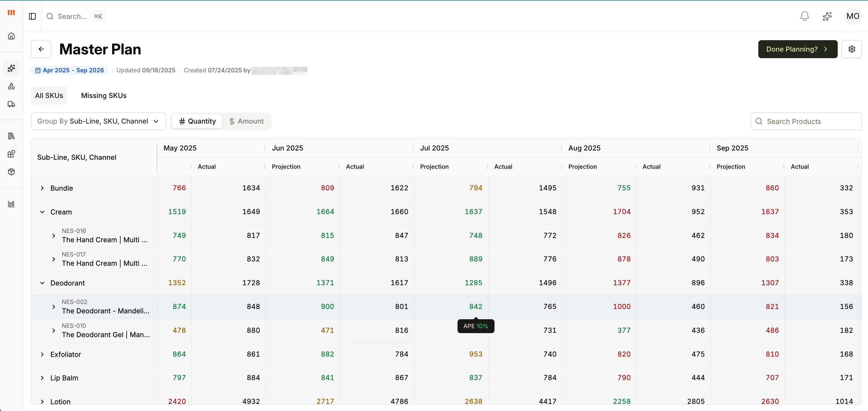Image resolution: width=868 pixels, height=411 pixels.
Task: Expand the Bundle row
Action: pos(42,188)
